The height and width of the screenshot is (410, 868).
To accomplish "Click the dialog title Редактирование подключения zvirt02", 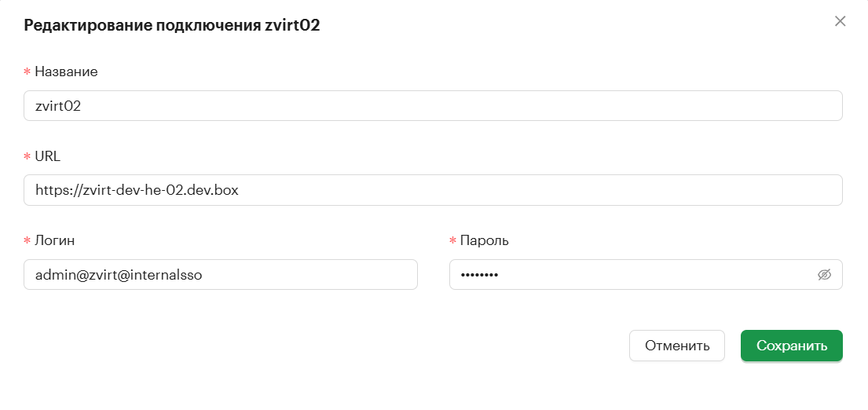I will click(171, 25).
